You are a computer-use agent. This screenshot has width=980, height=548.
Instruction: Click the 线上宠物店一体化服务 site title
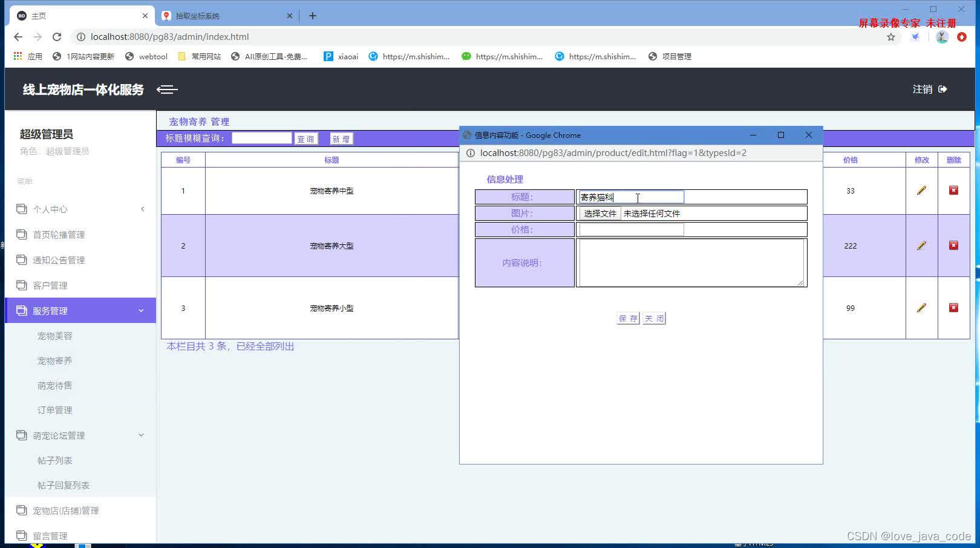[x=83, y=90]
